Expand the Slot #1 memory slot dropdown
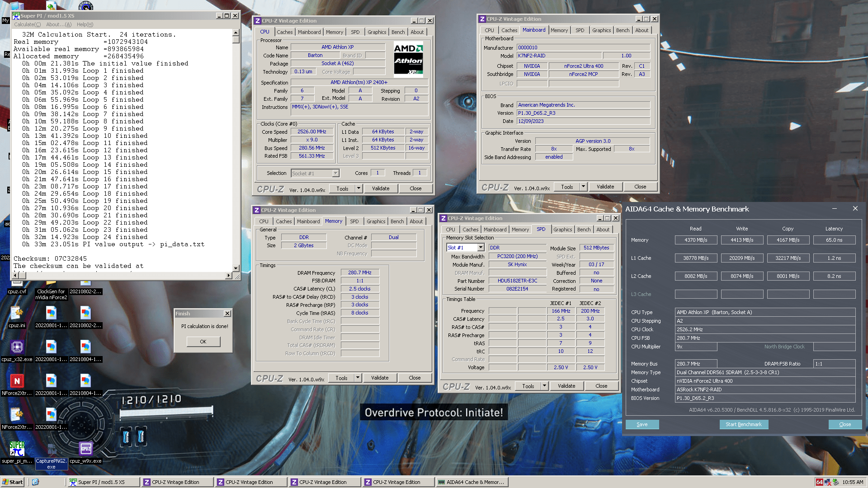Viewport: 868px width, 488px height. click(481, 248)
